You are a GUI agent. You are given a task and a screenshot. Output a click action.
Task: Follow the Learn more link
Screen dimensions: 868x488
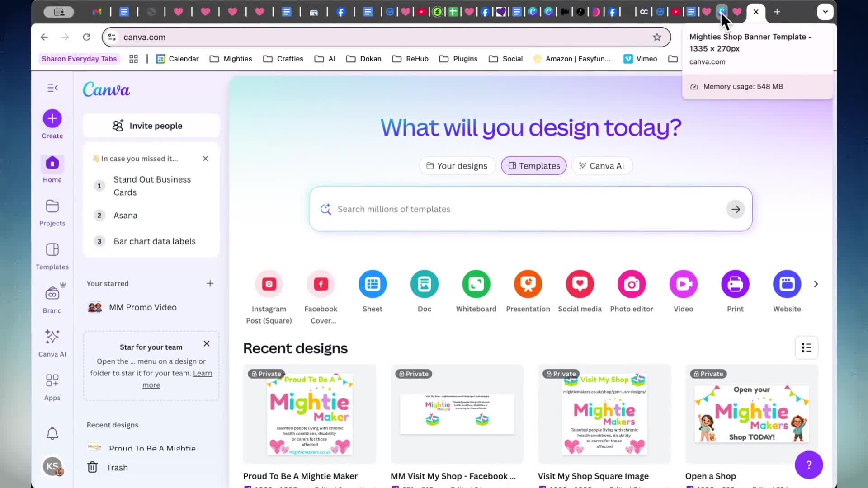(x=177, y=379)
